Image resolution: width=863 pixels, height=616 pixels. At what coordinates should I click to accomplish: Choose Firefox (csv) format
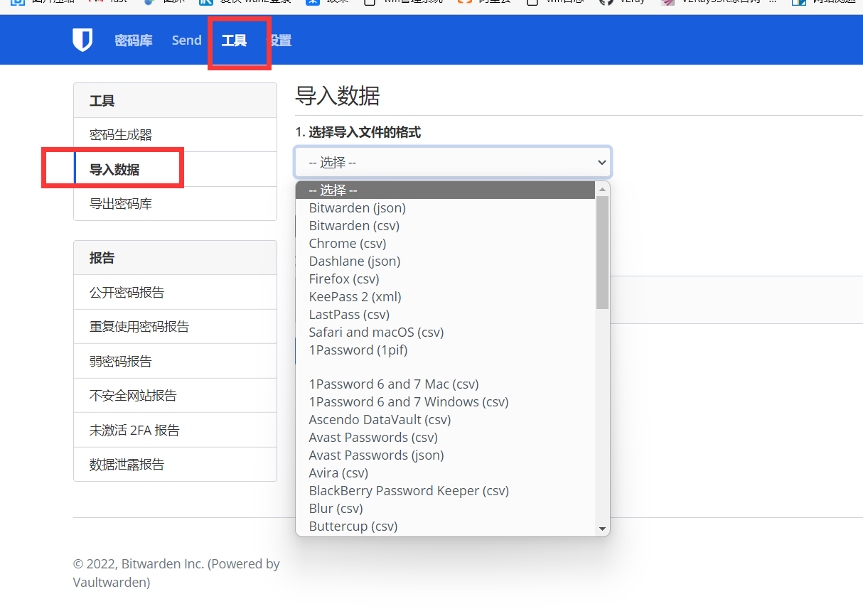tap(446, 279)
